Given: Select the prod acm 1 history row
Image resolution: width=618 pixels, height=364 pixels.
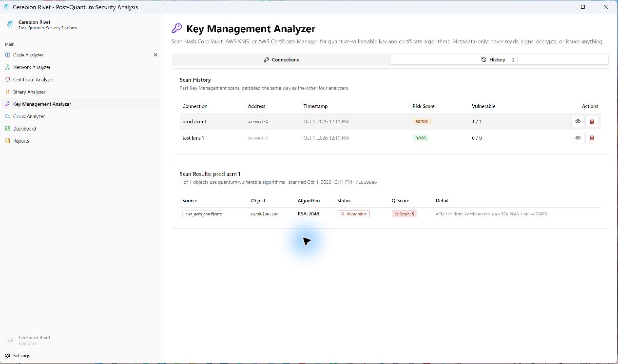Looking at the screenshot, I should point(390,121).
